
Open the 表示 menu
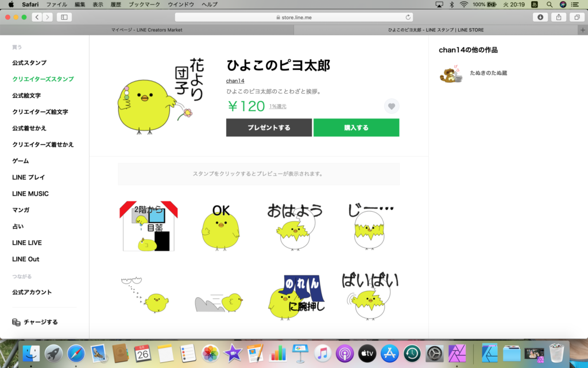[x=98, y=5]
